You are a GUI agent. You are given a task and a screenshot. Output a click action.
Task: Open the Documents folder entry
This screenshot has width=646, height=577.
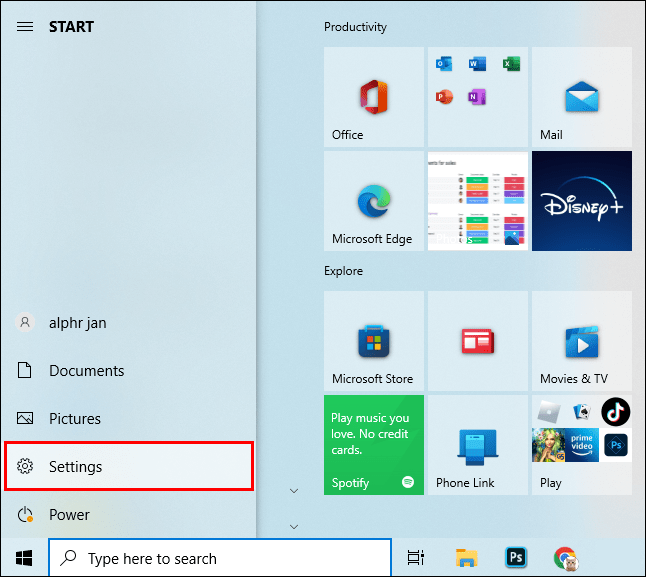[x=129, y=371]
